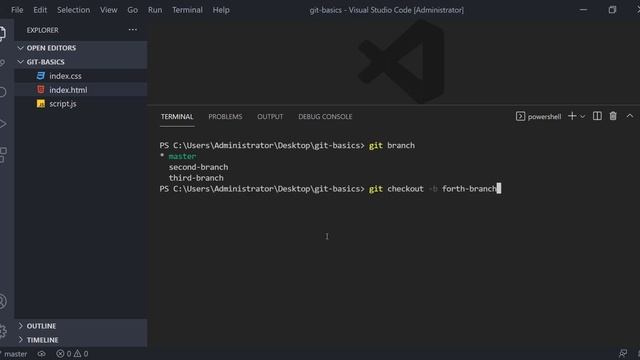
Task: Open the feedback icon in status bar
Action: 623,353
